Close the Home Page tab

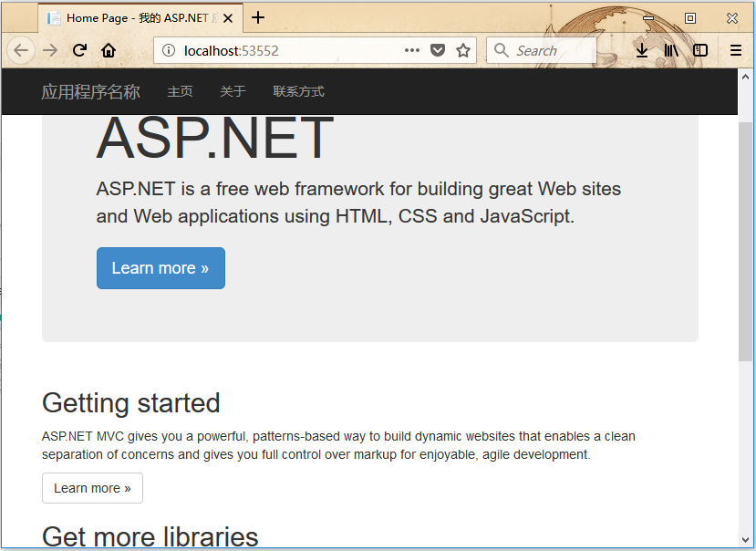227,18
